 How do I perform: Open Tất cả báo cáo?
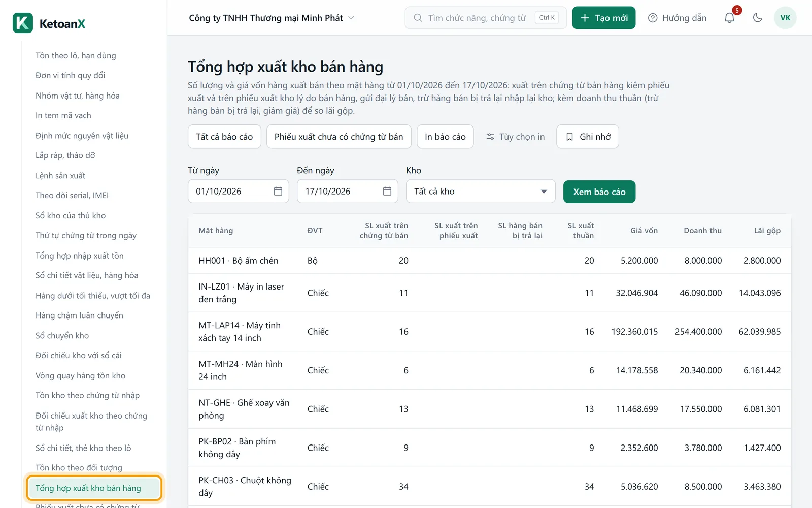pos(224,137)
